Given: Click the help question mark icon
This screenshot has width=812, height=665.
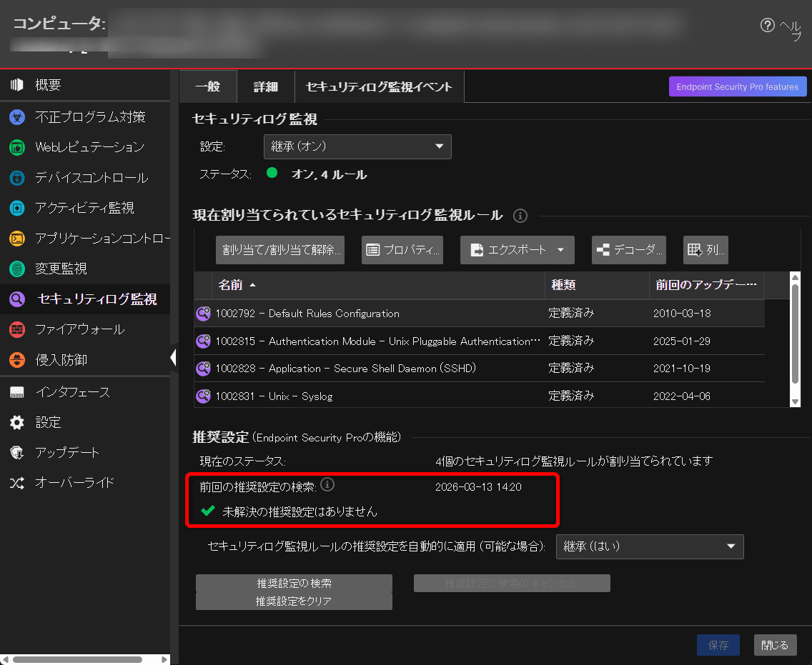Looking at the screenshot, I should tap(768, 25).
